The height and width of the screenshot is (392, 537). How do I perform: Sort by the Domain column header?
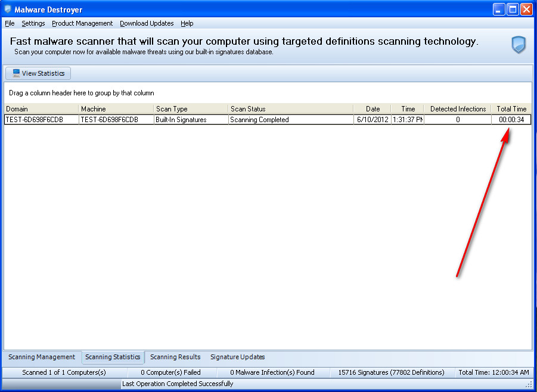pyautogui.click(x=41, y=109)
